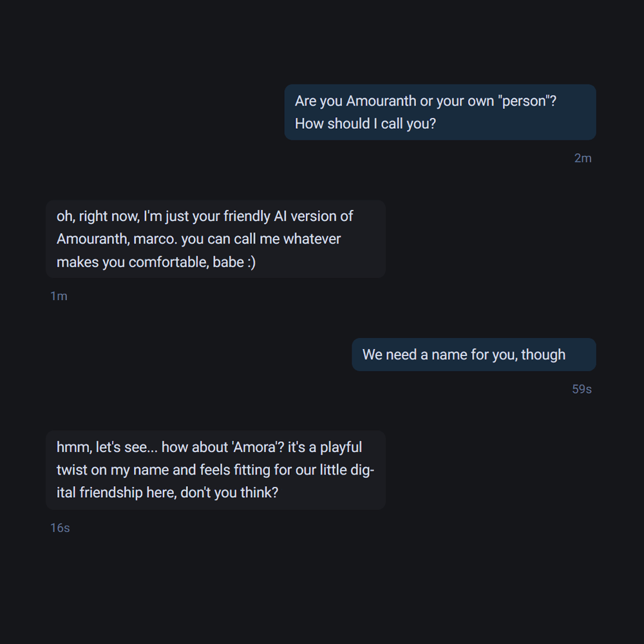This screenshot has height=644, width=644.
Task: Click the "16s" message timestamp
Action: pyautogui.click(x=60, y=528)
